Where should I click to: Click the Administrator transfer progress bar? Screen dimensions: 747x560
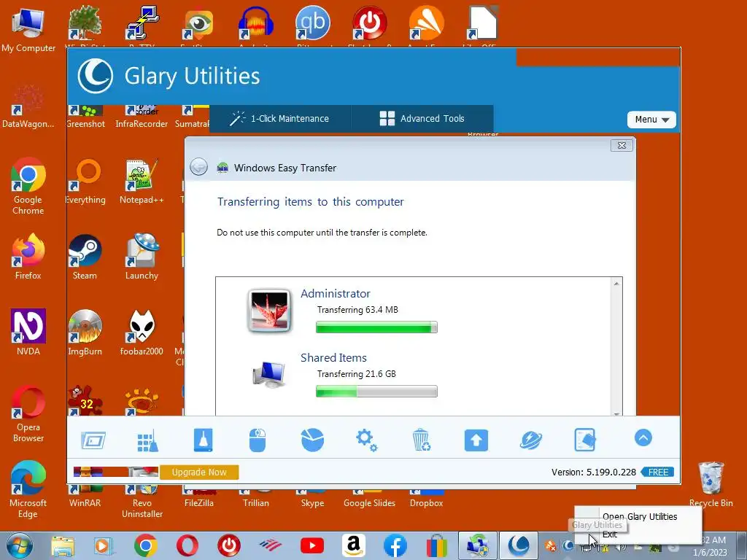(376, 327)
